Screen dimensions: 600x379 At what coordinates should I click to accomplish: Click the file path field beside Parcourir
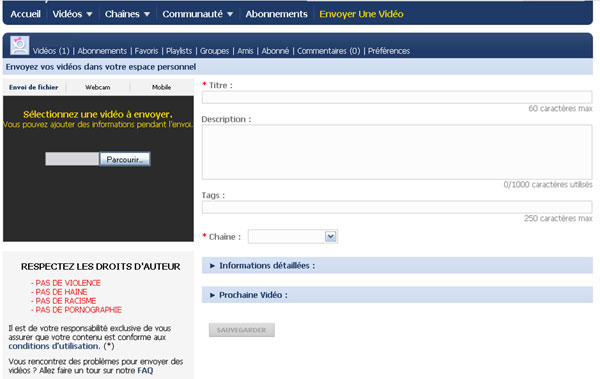[72, 159]
